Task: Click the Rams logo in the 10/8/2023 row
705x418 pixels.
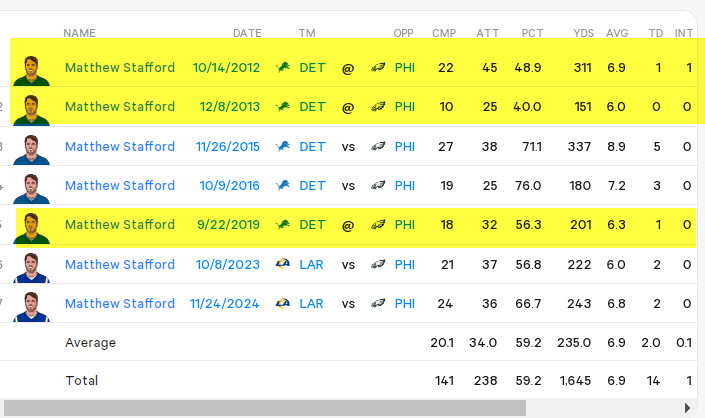Action: pos(283,264)
